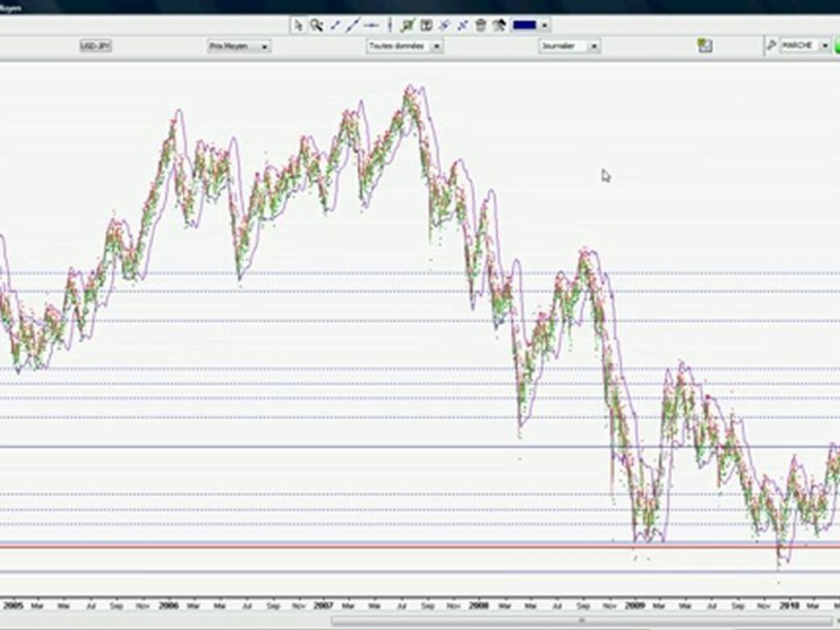Open the Toutes données range dropdown
840x630 pixels.
(404, 46)
